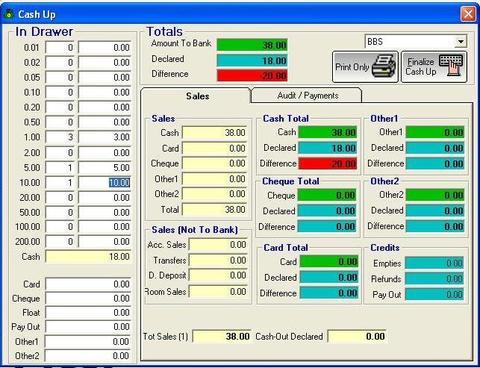Click the Print Only button
Viewport: 480px width, 368px height.
365,67
